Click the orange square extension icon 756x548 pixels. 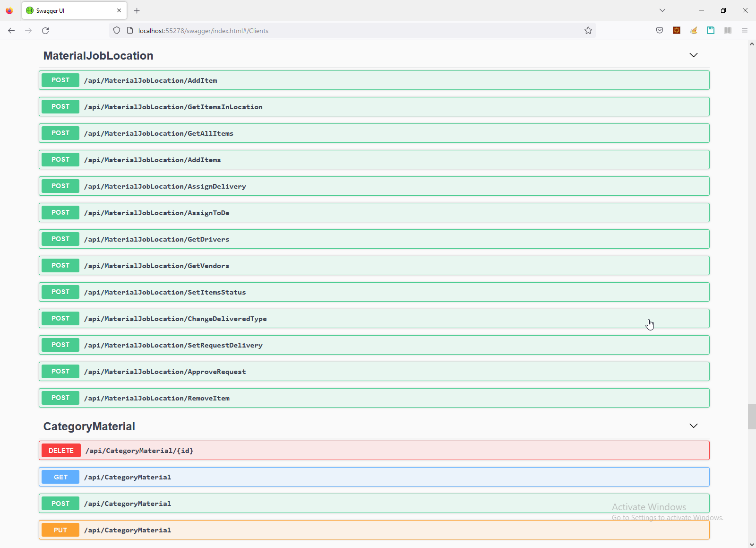[x=677, y=30]
